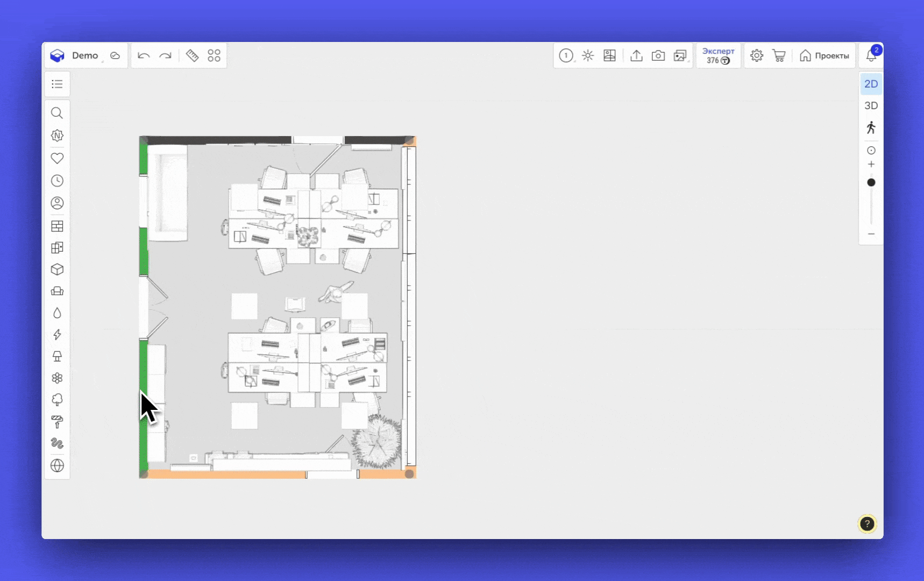Open the floor number selector
The height and width of the screenshot is (581, 924).
click(x=566, y=55)
